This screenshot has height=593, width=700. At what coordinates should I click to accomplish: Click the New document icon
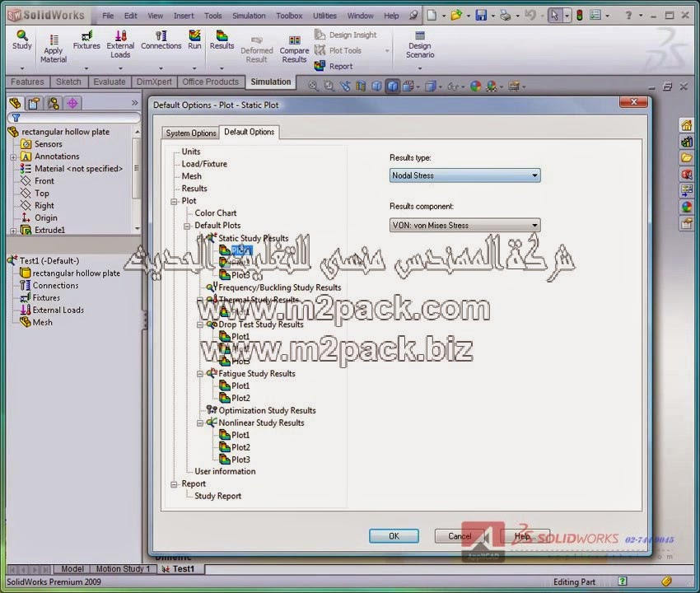[432, 16]
